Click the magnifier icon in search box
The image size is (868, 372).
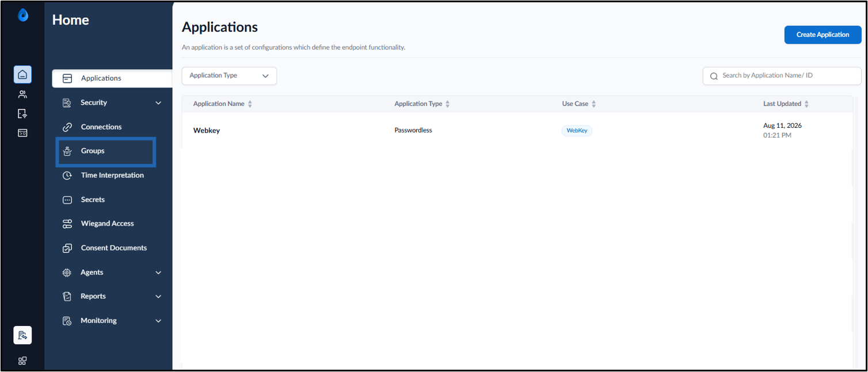click(714, 76)
